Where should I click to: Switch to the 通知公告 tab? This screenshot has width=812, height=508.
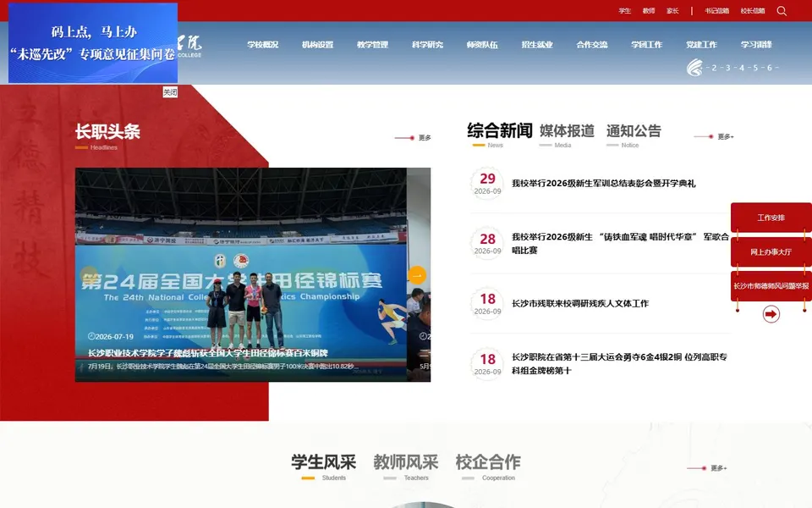[x=634, y=130]
